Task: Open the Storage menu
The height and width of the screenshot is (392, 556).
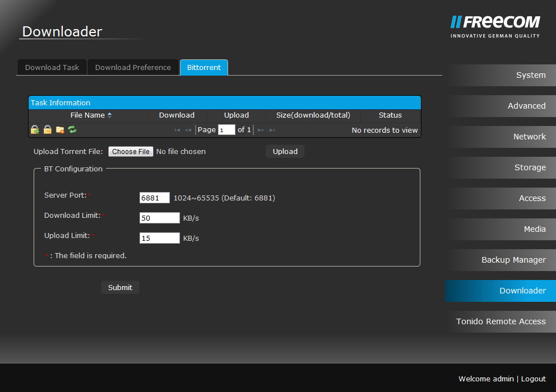Action: click(501, 167)
